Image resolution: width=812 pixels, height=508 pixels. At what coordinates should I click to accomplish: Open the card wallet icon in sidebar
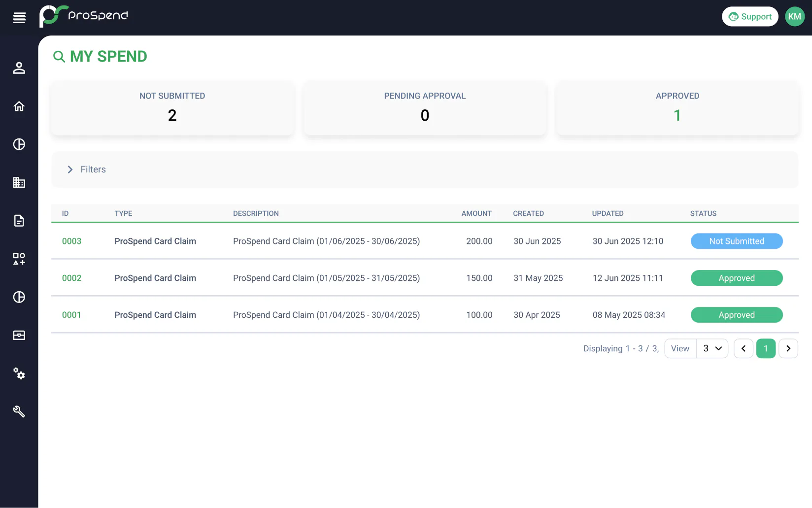(19, 336)
